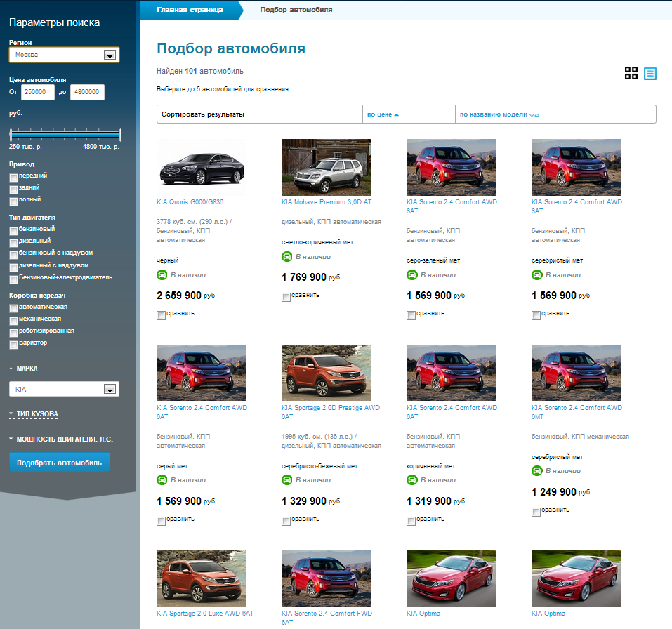Open the KIA brand dropdown
This screenshot has width=672, height=629.
[65, 389]
